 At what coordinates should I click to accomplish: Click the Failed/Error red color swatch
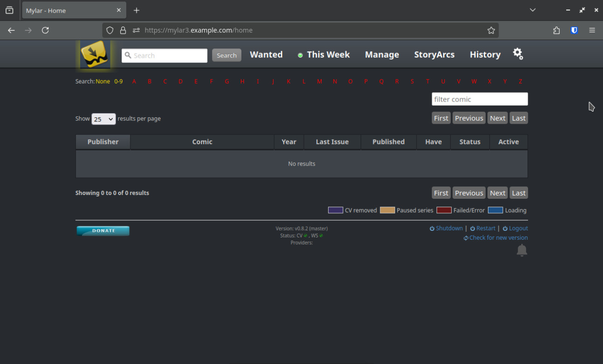pyautogui.click(x=444, y=210)
